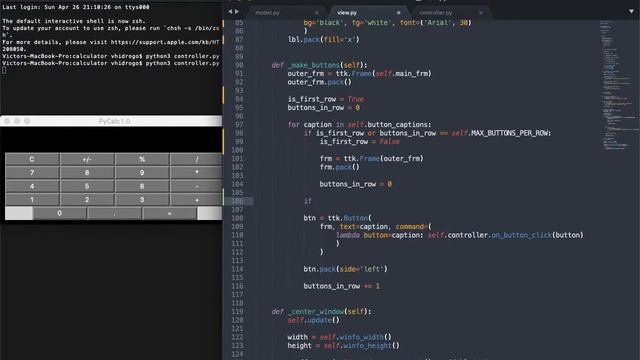Screen dimensions: 640x360
Task: Close the controller.py tab
Action: click(x=480, y=13)
